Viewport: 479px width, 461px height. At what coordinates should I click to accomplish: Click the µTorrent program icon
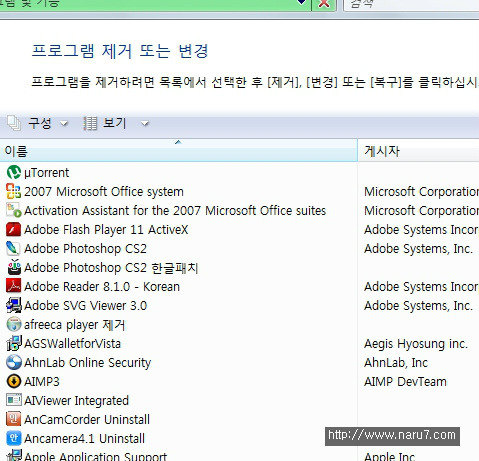tap(14, 172)
